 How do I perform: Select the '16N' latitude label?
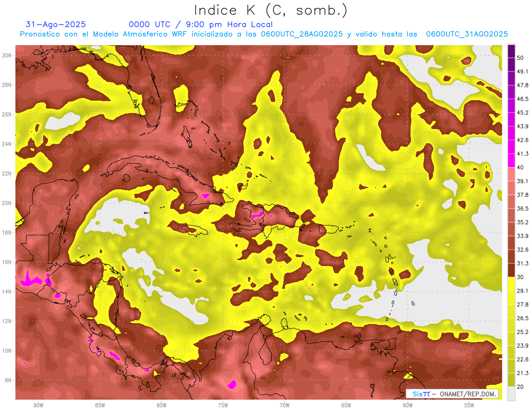tap(7, 262)
